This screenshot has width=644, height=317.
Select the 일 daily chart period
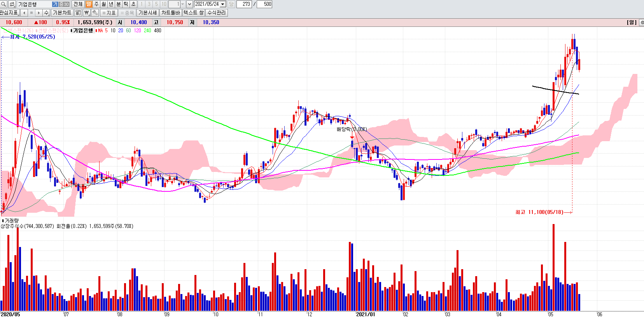coord(89,4)
